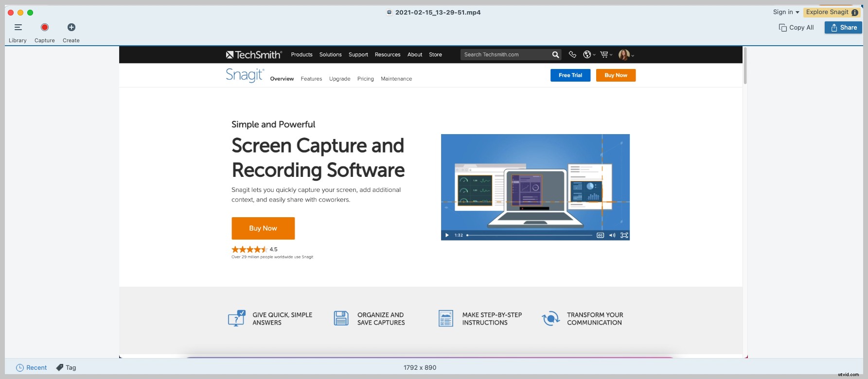The width and height of the screenshot is (868, 379).
Task: Play the Snagit promo video
Action: [447, 235]
